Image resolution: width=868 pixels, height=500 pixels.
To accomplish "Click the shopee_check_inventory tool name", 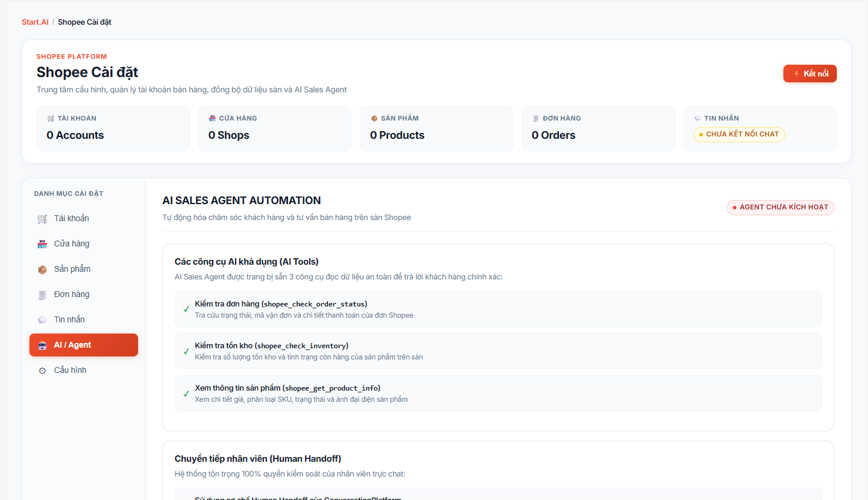I will (301, 346).
